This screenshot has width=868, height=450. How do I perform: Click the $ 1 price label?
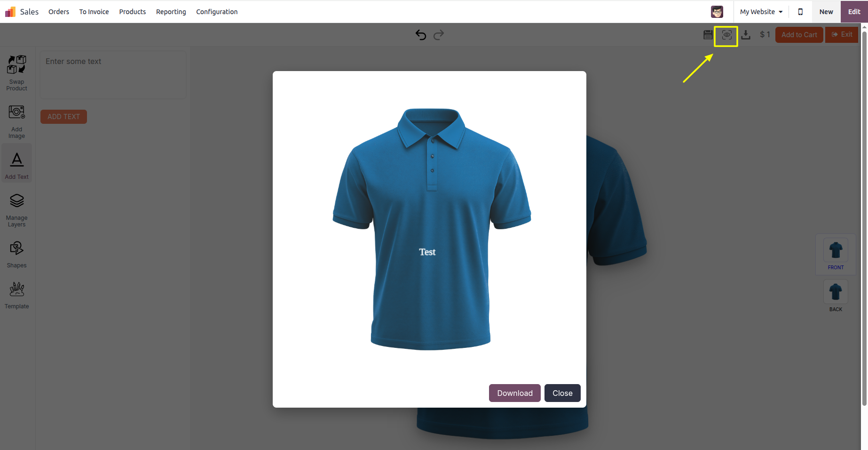(x=765, y=35)
